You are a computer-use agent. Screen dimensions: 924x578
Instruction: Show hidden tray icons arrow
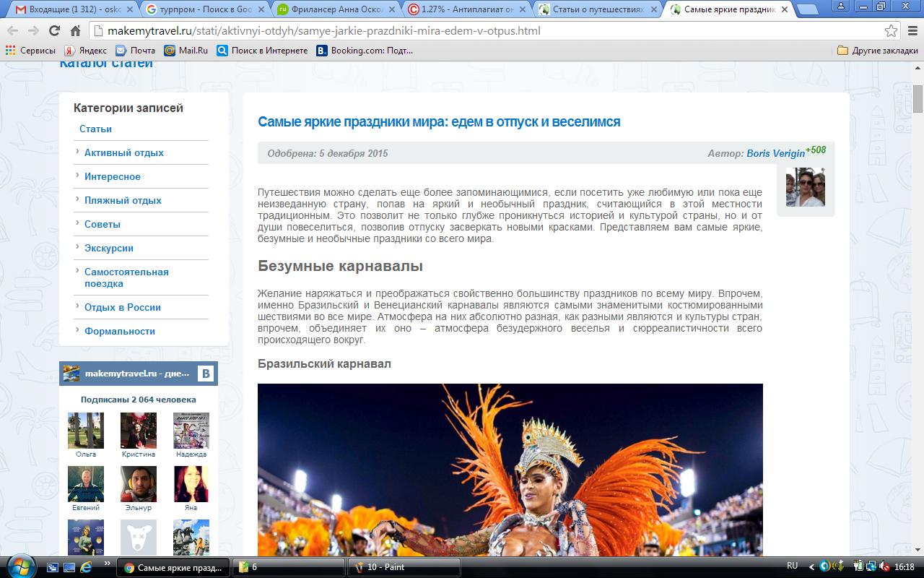(x=811, y=567)
